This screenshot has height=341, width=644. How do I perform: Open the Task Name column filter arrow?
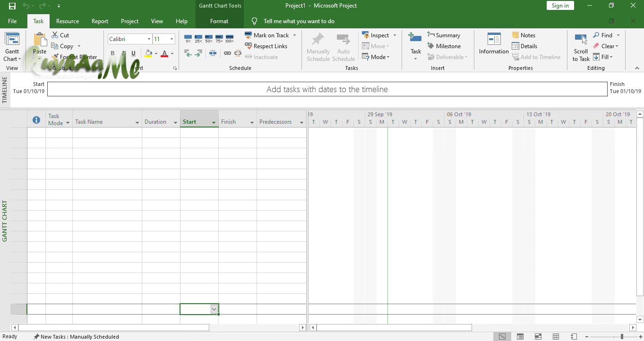(x=137, y=122)
